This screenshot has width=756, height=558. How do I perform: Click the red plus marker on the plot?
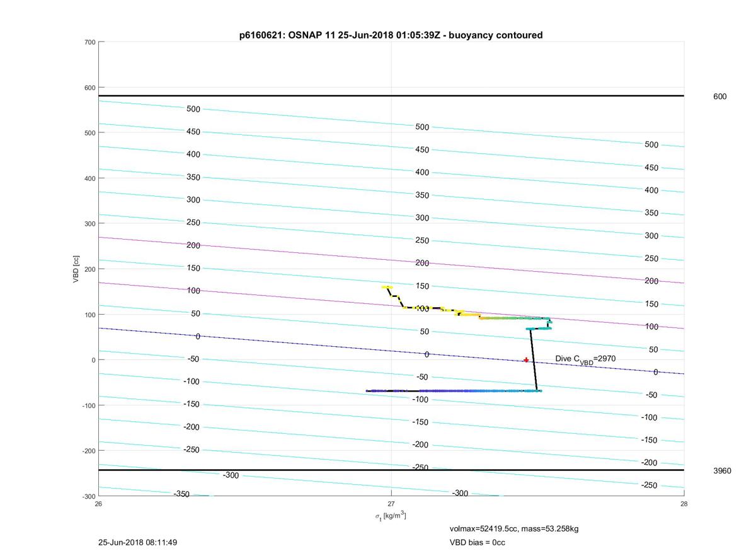[526, 360]
